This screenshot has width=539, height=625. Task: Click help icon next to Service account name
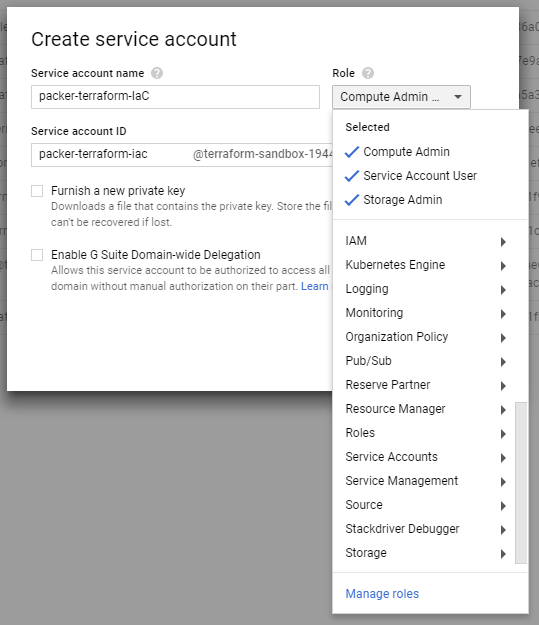(157, 73)
